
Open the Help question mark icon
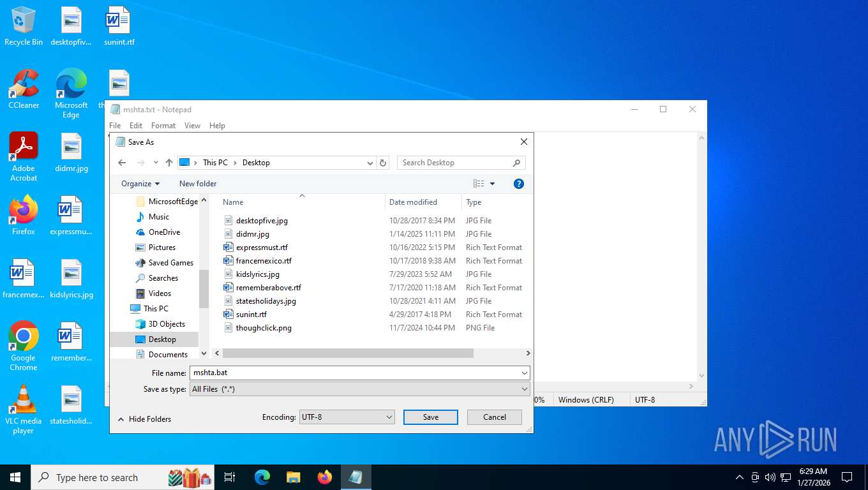pos(519,184)
